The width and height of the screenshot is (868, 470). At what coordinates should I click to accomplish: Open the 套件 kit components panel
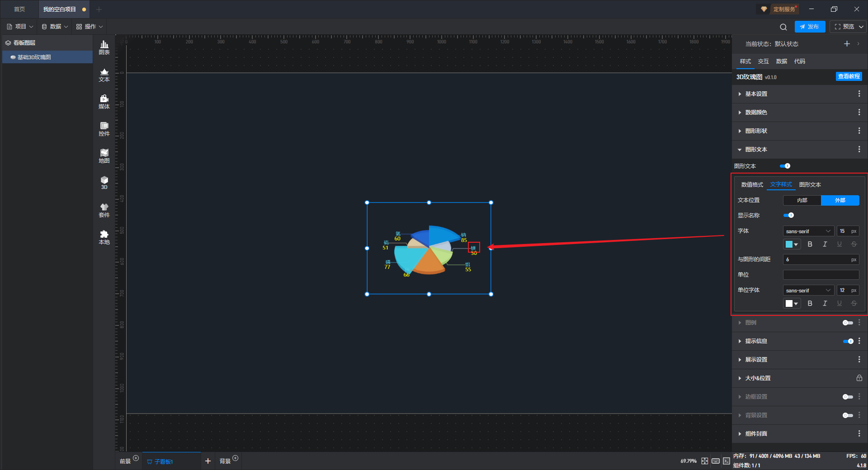click(104, 210)
